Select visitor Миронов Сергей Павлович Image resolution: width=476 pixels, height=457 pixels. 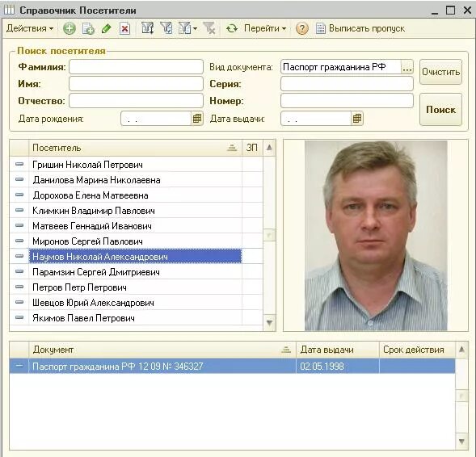[136, 241]
